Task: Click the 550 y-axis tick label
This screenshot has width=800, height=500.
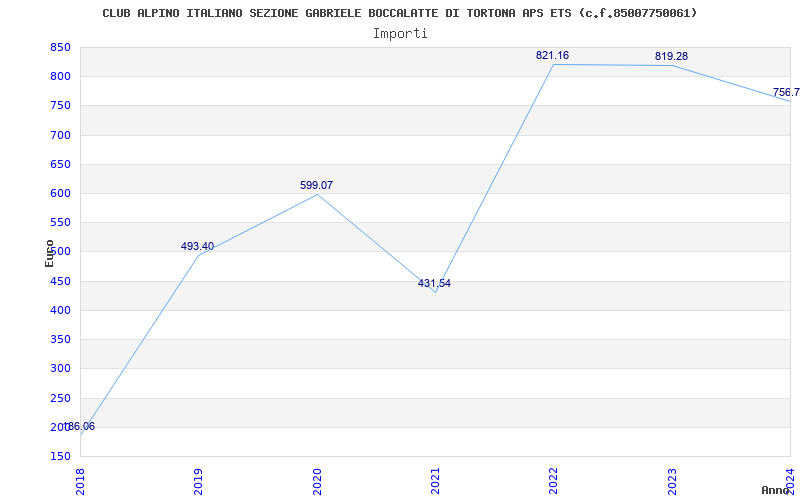Action: [60, 222]
